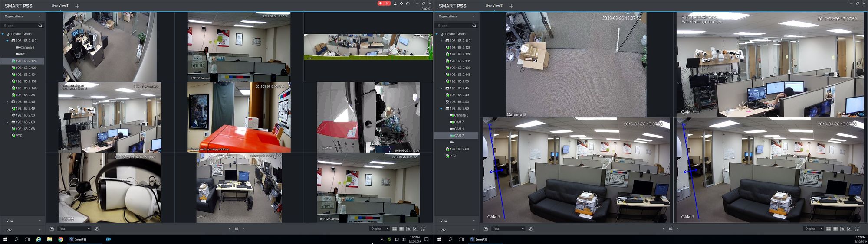Switch to 16-split layout in Live View(1) window
The width and height of the screenshot is (868, 244).
tap(408, 229)
